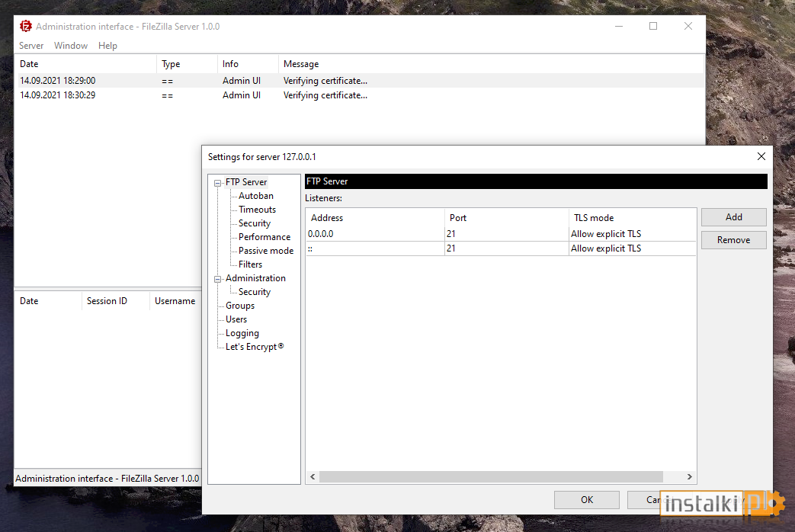This screenshot has width=795, height=532.
Task: Click the TLS mode column header
Action: pos(632,217)
